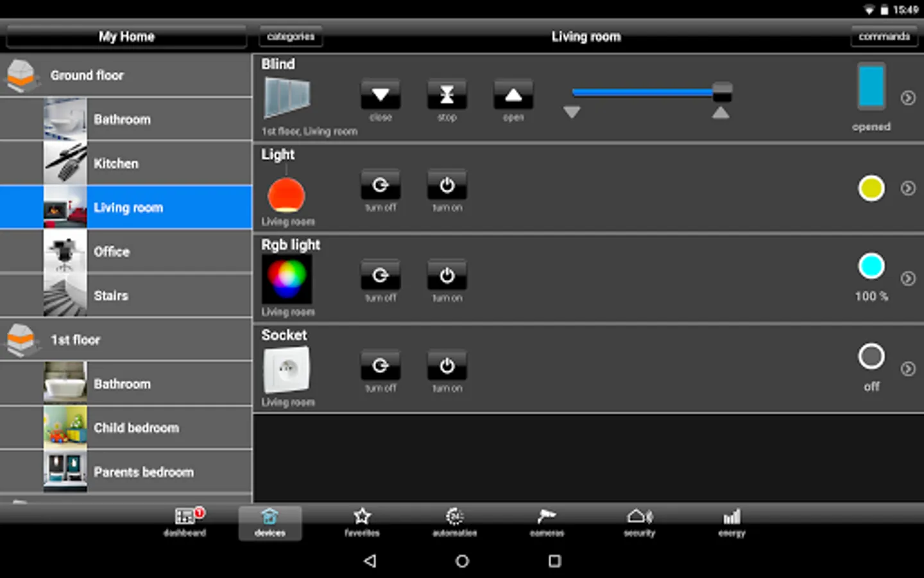924x578 pixels.
Task: Click the slider minimum down triangle
Action: click(572, 112)
